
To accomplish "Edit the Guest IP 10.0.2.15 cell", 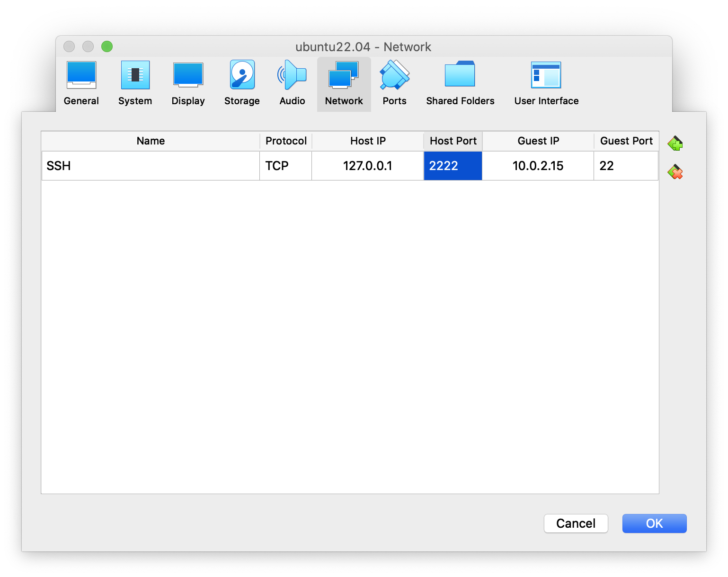I will coord(538,166).
